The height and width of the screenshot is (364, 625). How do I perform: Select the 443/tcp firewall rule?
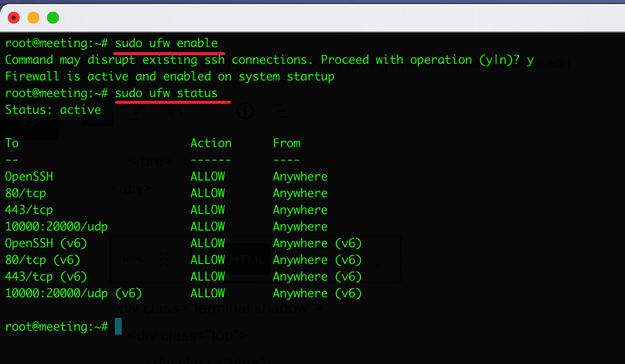[x=29, y=209]
